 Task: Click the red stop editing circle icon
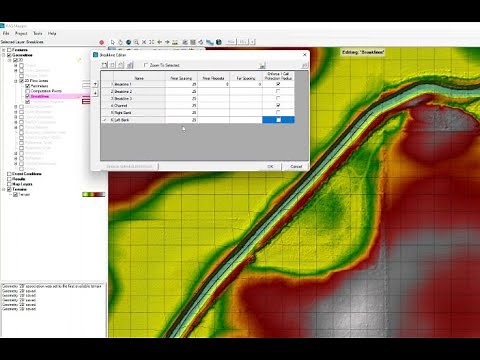tap(102, 42)
